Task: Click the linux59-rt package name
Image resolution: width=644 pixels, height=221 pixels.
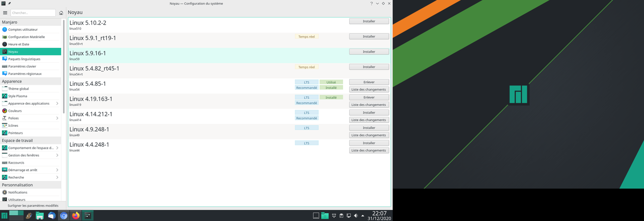Action: pyautogui.click(x=76, y=44)
